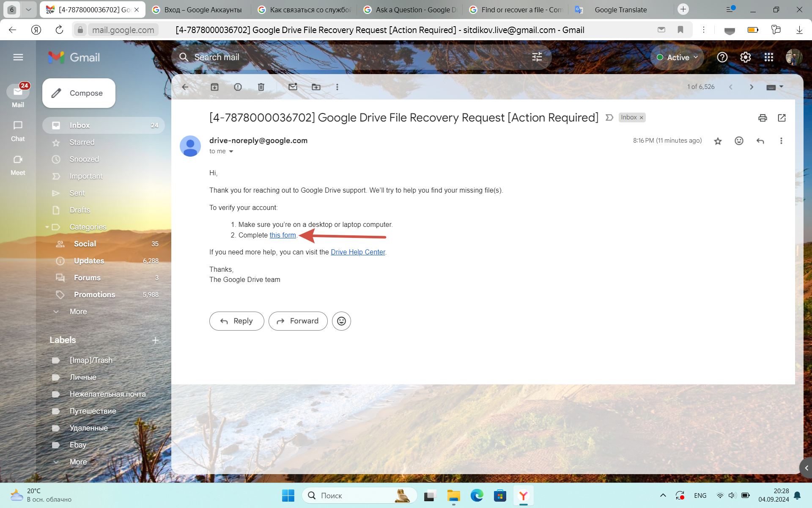Viewport: 812px width, 508px height.
Task: Open the 'this form' link
Action: (x=283, y=235)
